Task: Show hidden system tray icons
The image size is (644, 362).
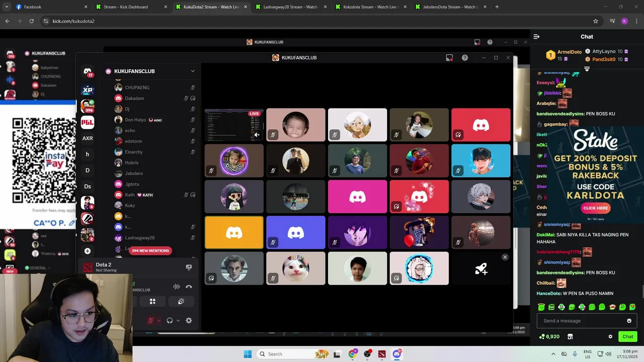Action: pos(553,354)
